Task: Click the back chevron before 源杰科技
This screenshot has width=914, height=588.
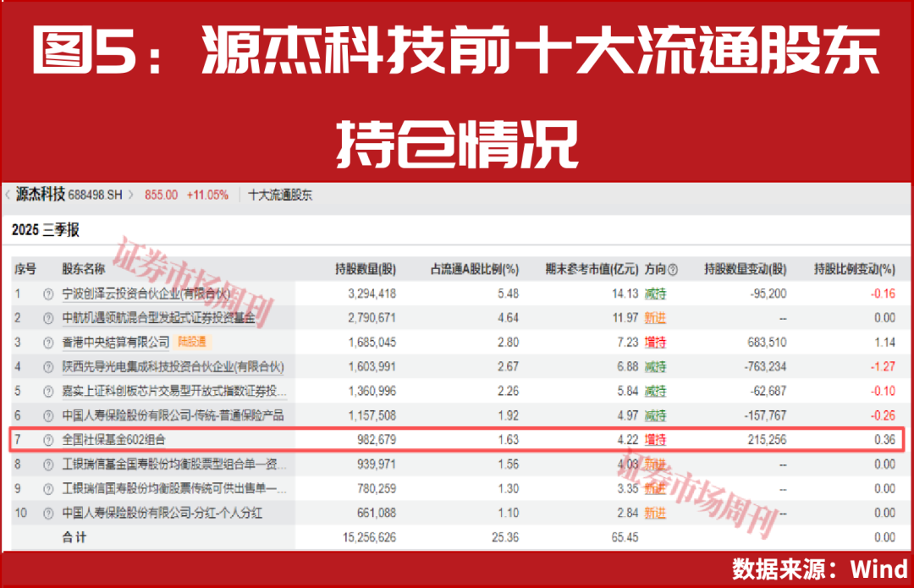Action: pos(7,194)
